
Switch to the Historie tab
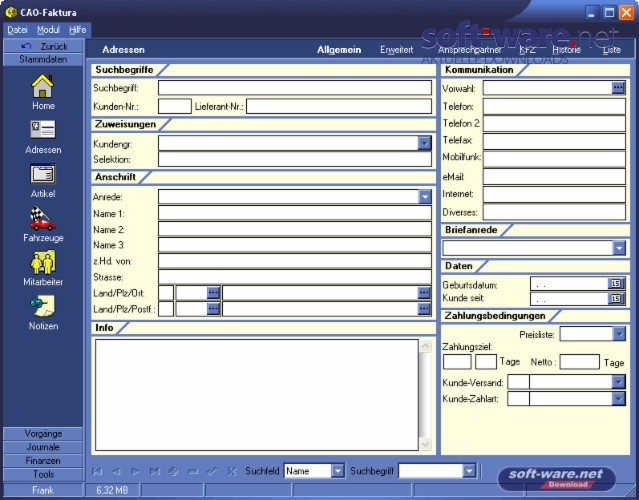click(566, 50)
